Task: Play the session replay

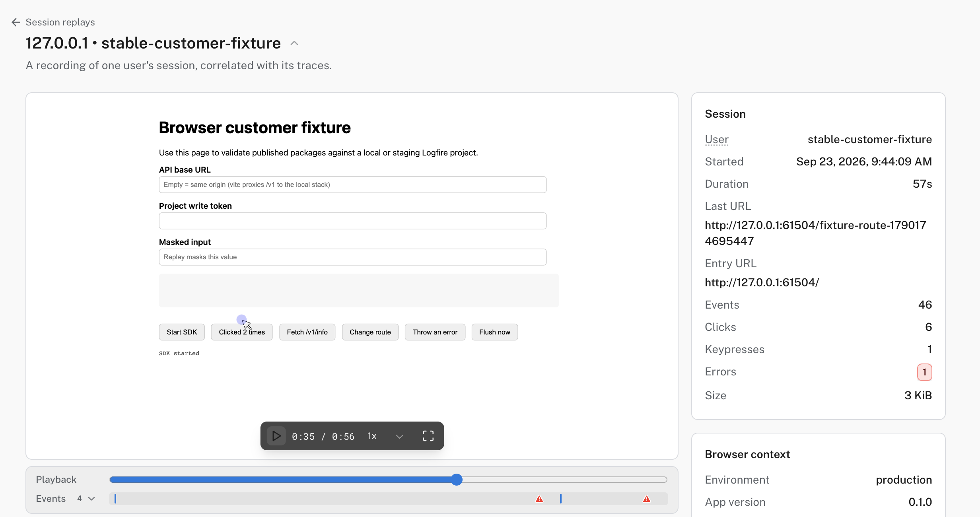Action: [x=276, y=436]
